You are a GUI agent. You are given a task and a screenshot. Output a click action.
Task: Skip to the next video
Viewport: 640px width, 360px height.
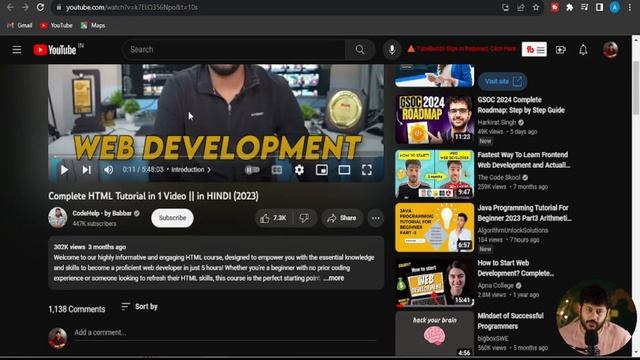tap(87, 170)
